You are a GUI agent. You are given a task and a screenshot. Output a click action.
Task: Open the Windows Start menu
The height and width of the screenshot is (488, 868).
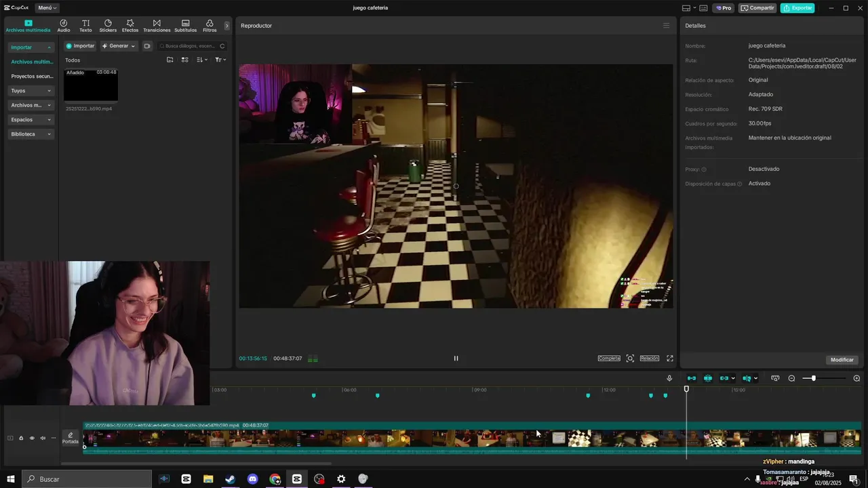[x=11, y=479]
